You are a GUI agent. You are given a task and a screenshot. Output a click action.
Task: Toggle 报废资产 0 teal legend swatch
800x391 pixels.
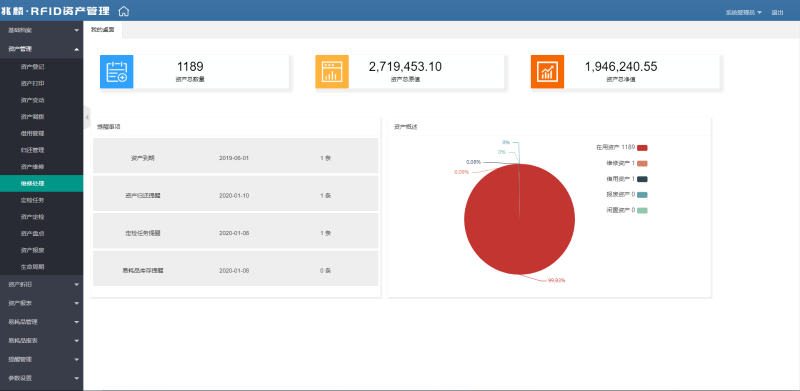pos(642,194)
